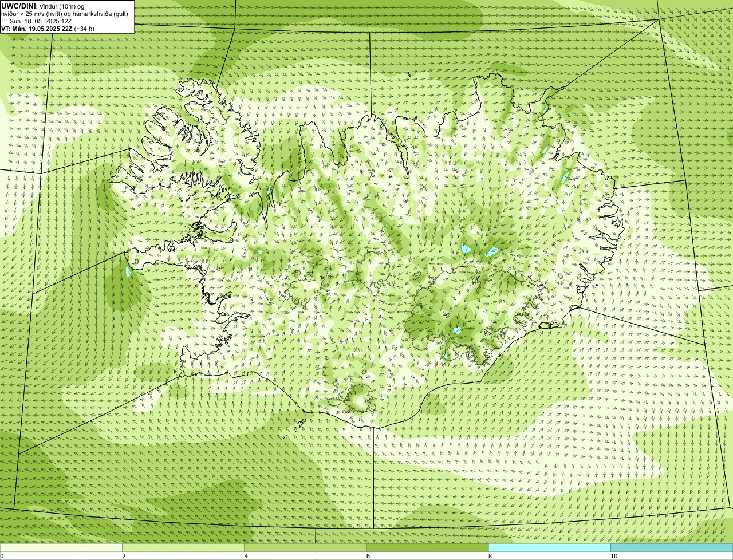This screenshot has width=733, height=560.
Task: Click the 0–2 m/s pale yellow legend swatch
Action: tap(61, 547)
